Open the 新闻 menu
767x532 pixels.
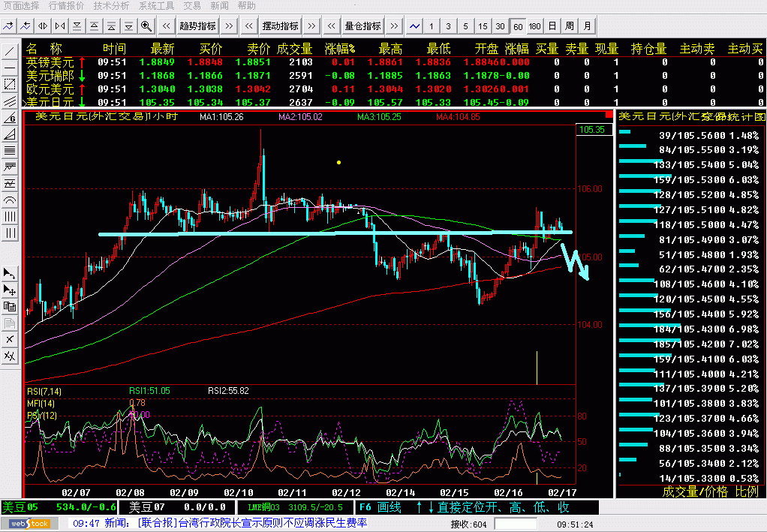tap(219, 6)
